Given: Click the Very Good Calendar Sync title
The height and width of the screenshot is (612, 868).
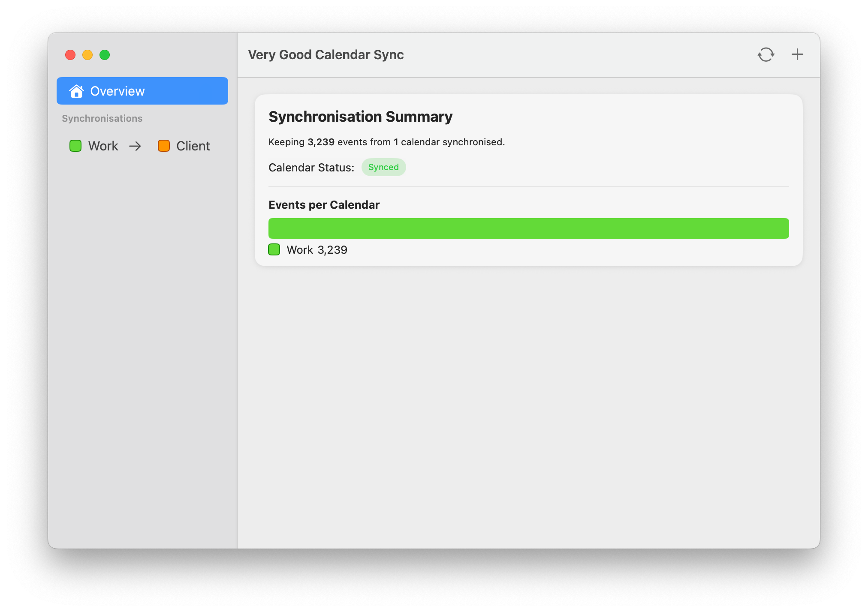Looking at the screenshot, I should tap(326, 54).
